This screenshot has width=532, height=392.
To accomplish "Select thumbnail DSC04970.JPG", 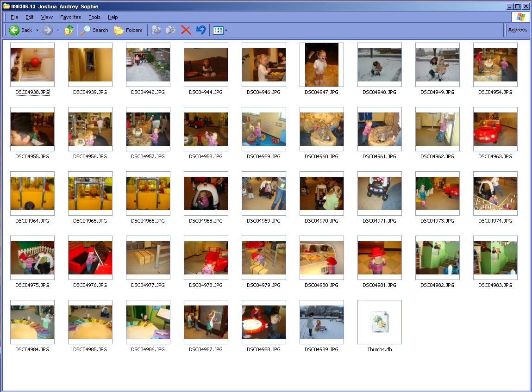I will (x=322, y=193).
